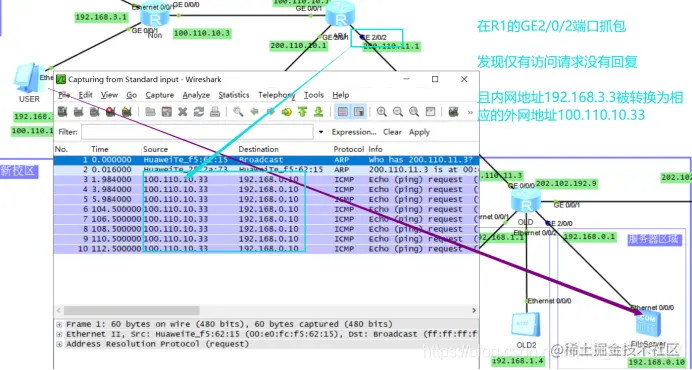Screen dimensions: 692x370
Task: Close the capture file icon
Action: [182, 112]
